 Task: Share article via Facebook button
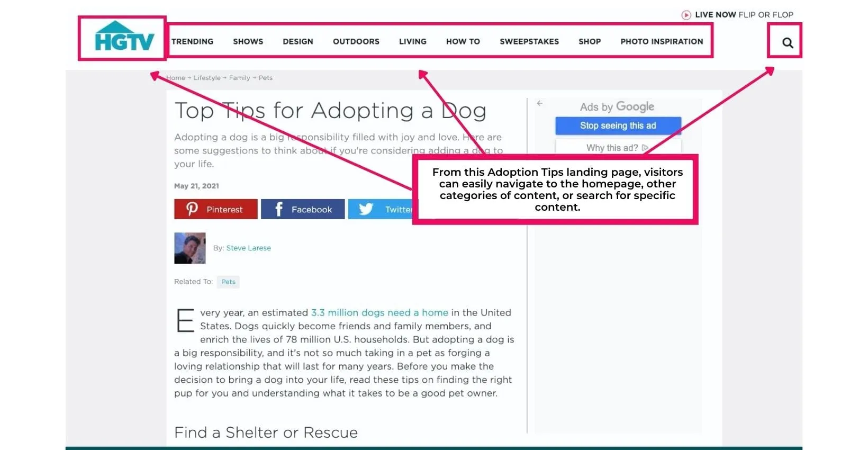point(302,209)
